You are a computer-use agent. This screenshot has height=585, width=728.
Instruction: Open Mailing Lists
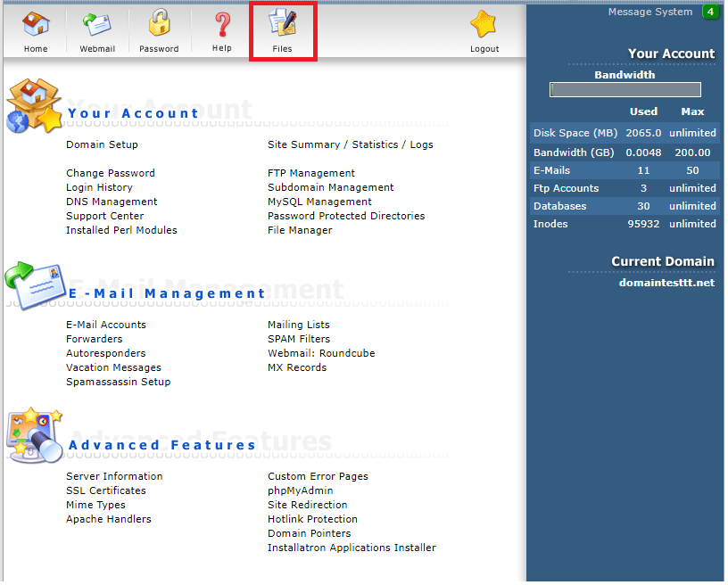pos(299,325)
